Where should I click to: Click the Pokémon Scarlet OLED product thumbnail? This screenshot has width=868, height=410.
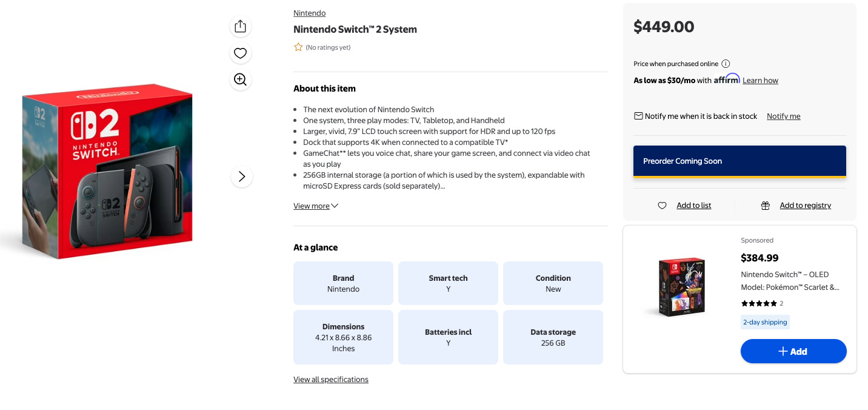pos(681,287)
